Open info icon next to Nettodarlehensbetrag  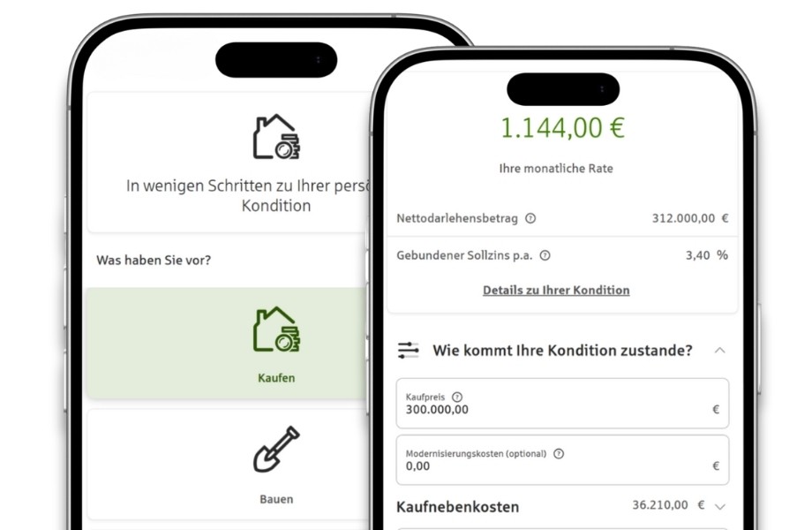pos(530,218)
